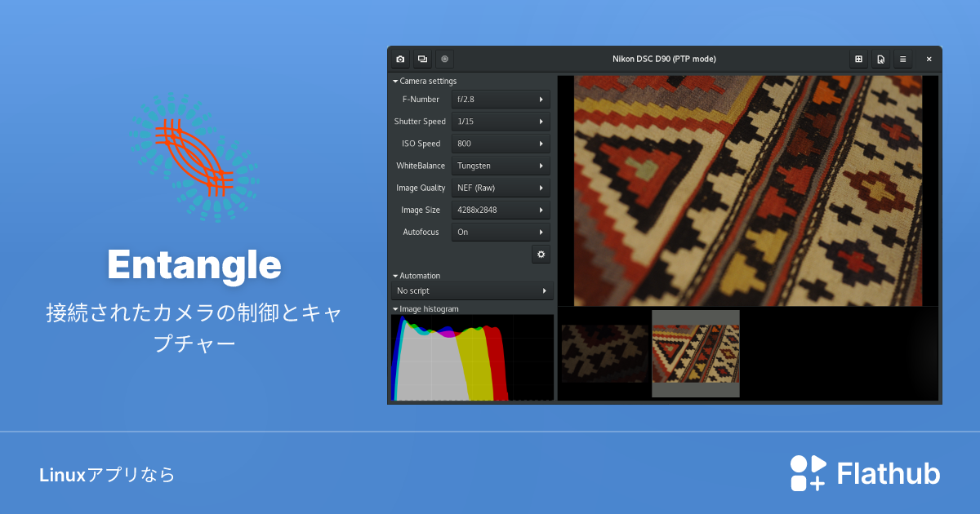Image resolution: width=980 pixels, height=514 pixels.
Task: Select the middle carpet photo thumbnail
Action: [x=695, y=353]
